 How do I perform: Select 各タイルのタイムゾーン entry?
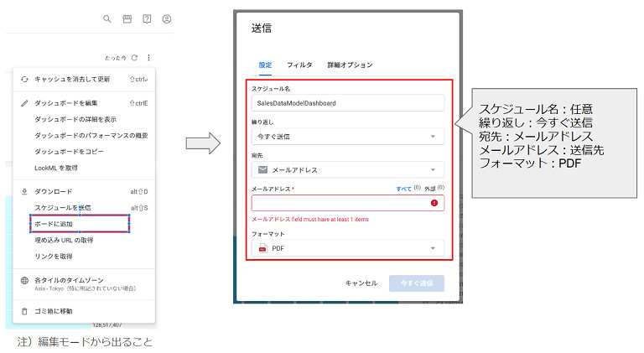pos(84,284)
